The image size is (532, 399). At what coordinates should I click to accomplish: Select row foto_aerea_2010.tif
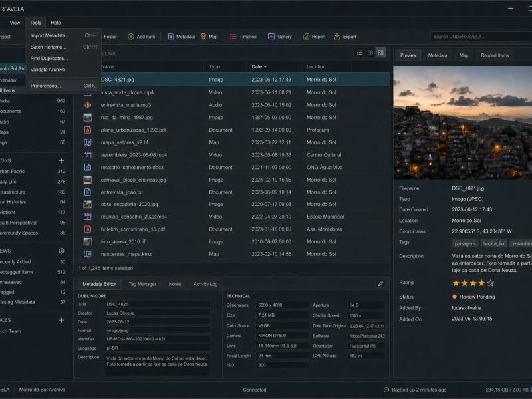tap(231, 242)
